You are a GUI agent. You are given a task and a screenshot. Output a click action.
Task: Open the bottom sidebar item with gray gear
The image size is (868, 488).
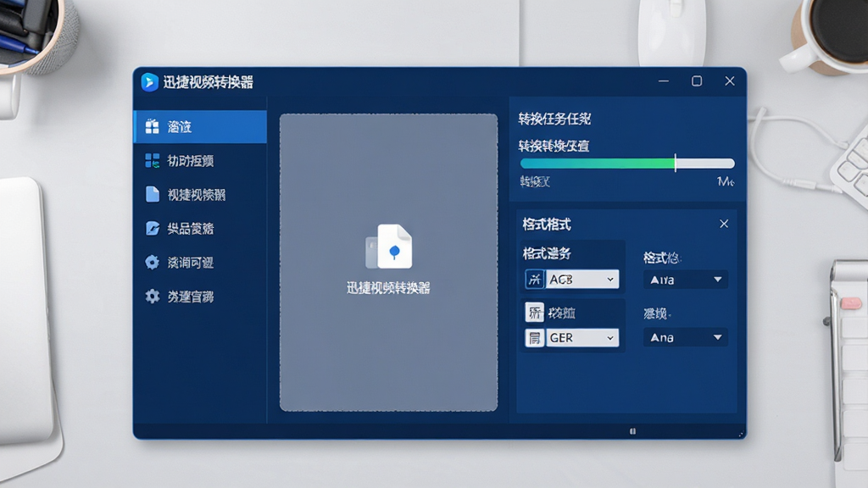pyautogui.click(x=200, y=297)
